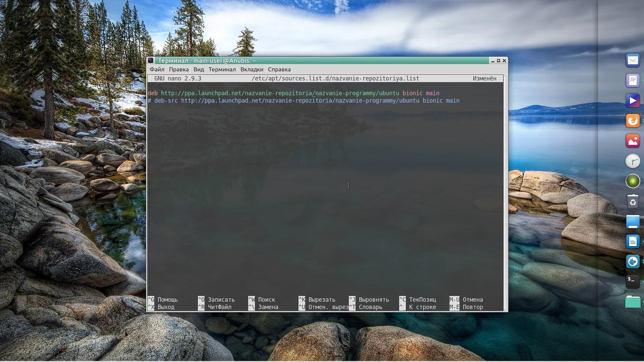Launch the terminal dock icon
Viewport: 644px width, 362px height.
[633, 282]
